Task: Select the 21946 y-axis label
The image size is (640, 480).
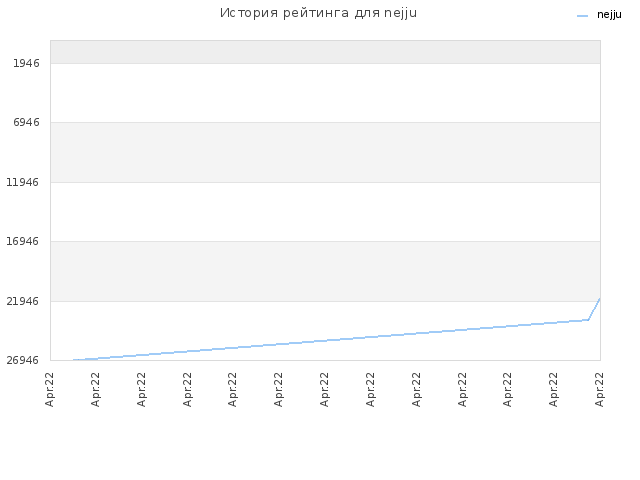Action: [x=23, y=301]
